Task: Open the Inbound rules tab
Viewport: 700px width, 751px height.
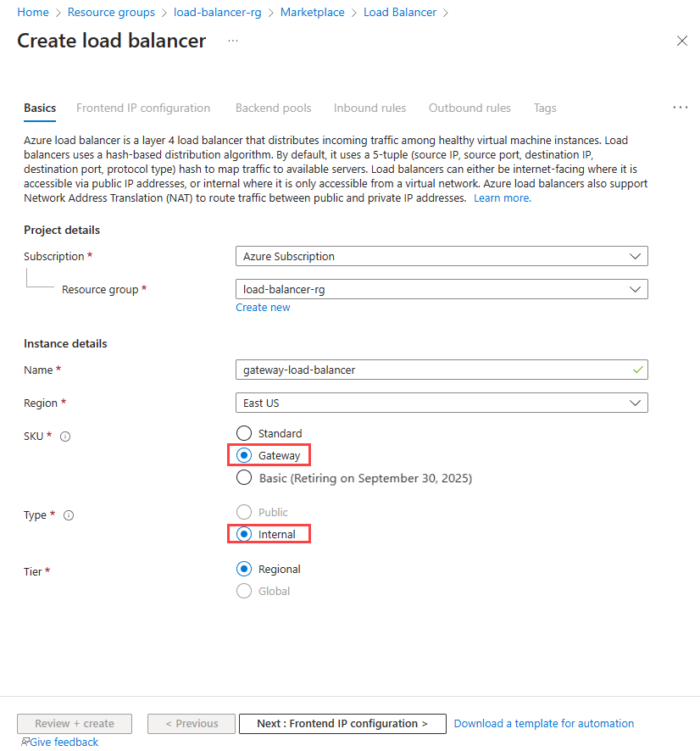Action: [x=369, y=108]
